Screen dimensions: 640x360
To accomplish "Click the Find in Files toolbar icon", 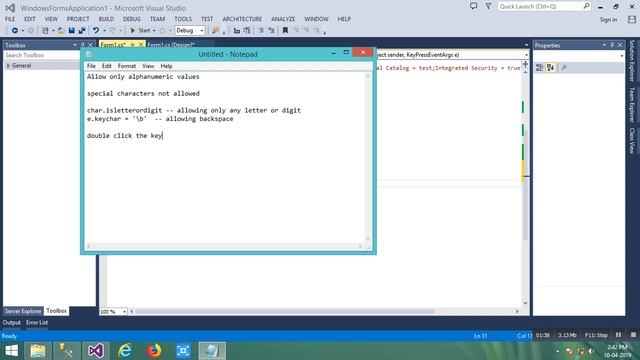I will pyautogui.click(x=216, y=31).
